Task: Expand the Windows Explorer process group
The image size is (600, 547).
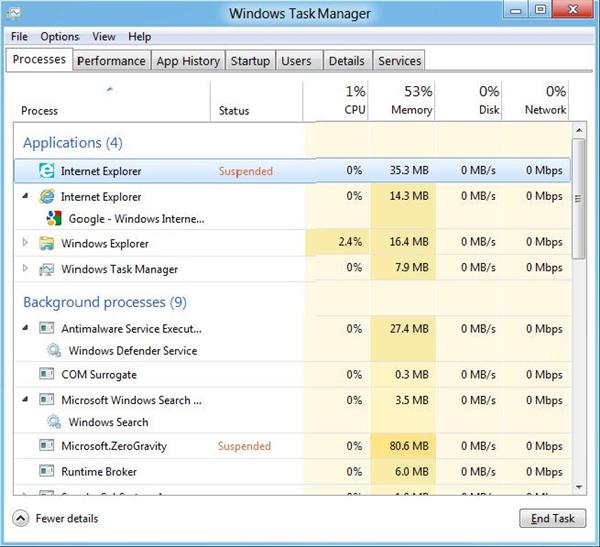Action: (25, 242)
